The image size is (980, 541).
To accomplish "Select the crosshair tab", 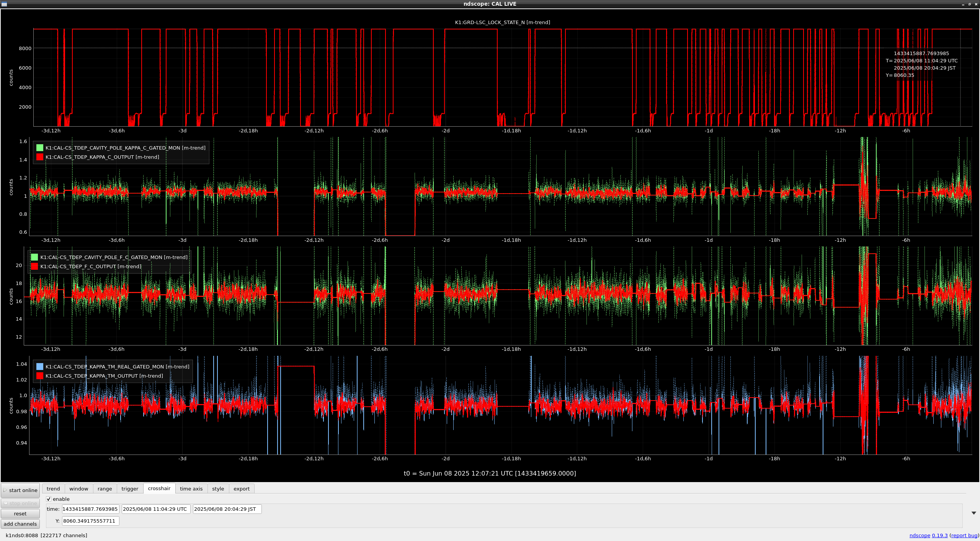I will pyautogui.click(x=159, y=488).
